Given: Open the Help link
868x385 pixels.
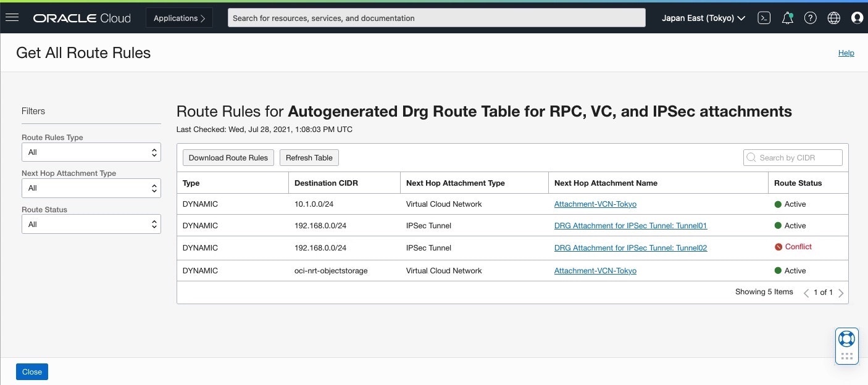Looking at the screenshot, I should [846, 53].
